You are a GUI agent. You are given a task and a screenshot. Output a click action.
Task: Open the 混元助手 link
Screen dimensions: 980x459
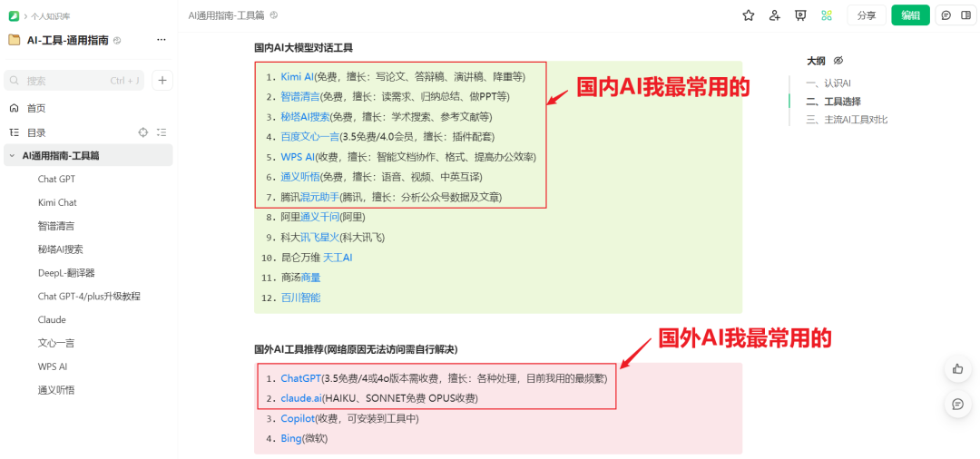(x=319, y=198)
